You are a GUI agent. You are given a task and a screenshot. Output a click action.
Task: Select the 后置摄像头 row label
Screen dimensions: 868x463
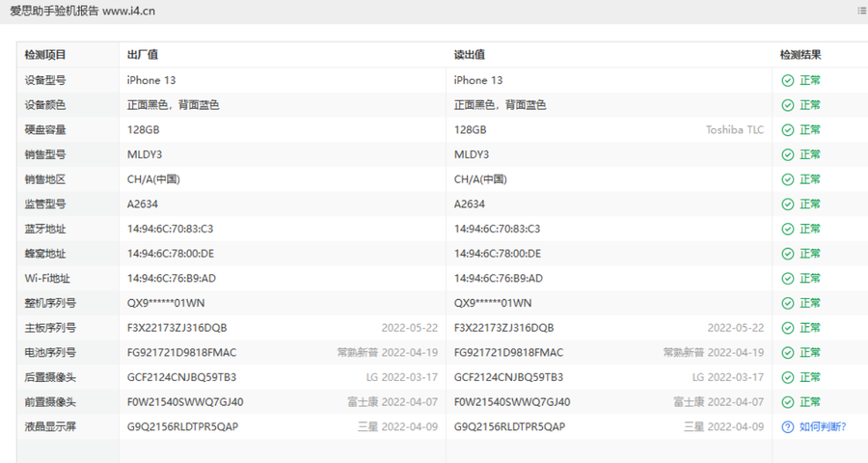50,377
